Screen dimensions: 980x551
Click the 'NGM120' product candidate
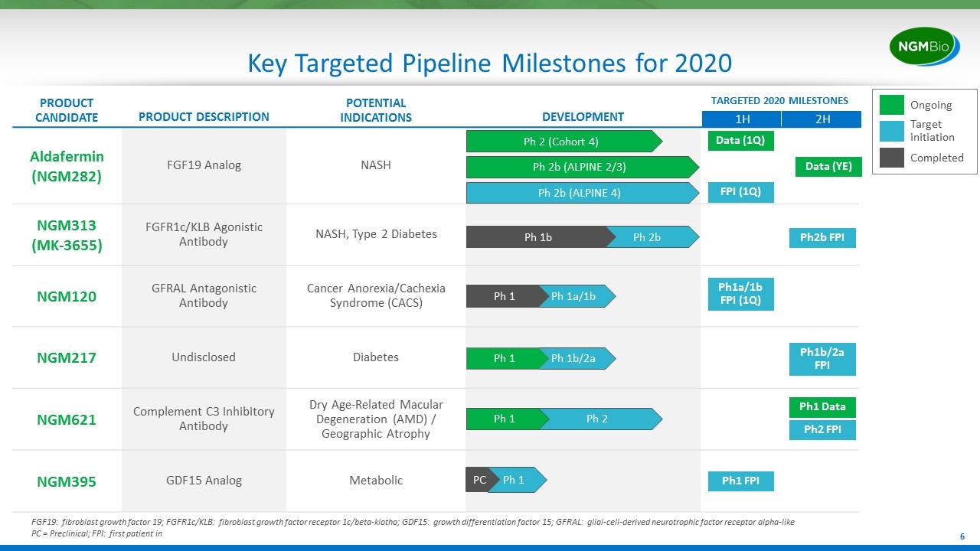[67, 296]
